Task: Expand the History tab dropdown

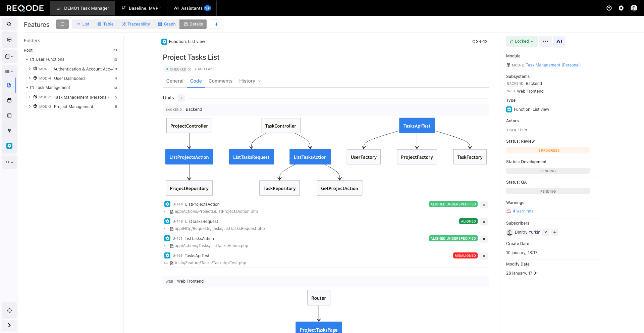Action: point(259,81)
